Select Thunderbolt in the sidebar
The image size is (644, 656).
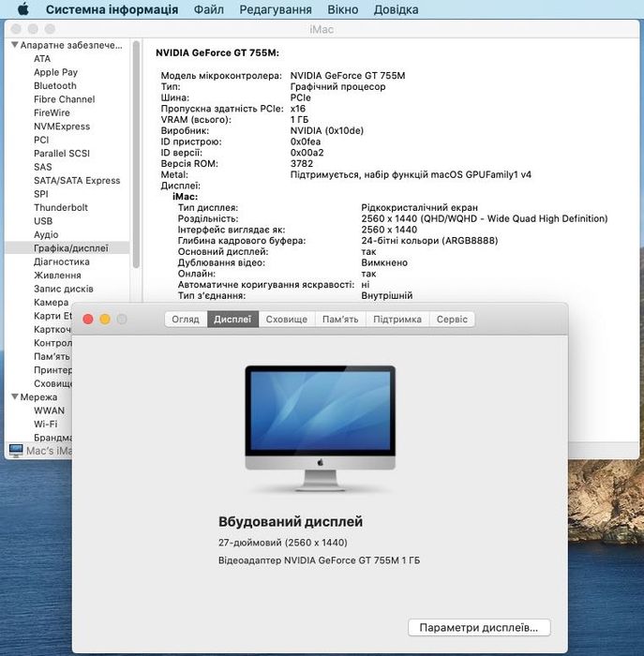pos(61,207)
